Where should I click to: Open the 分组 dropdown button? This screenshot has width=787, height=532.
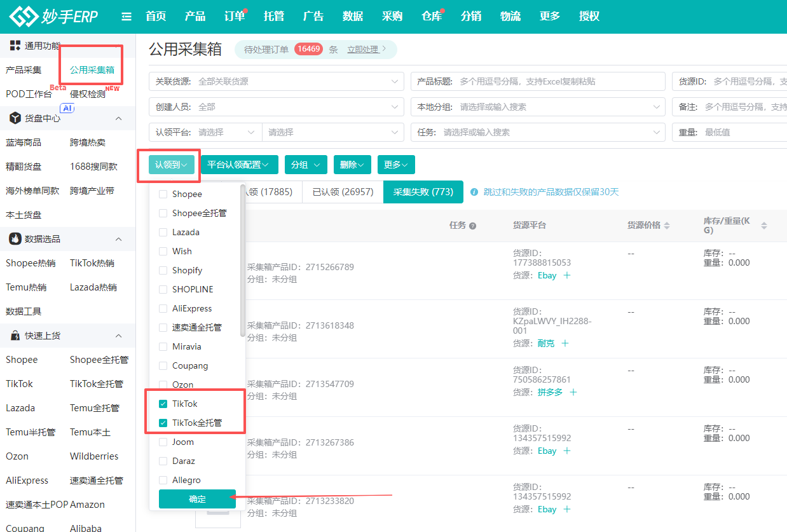(x=306, y=165)
